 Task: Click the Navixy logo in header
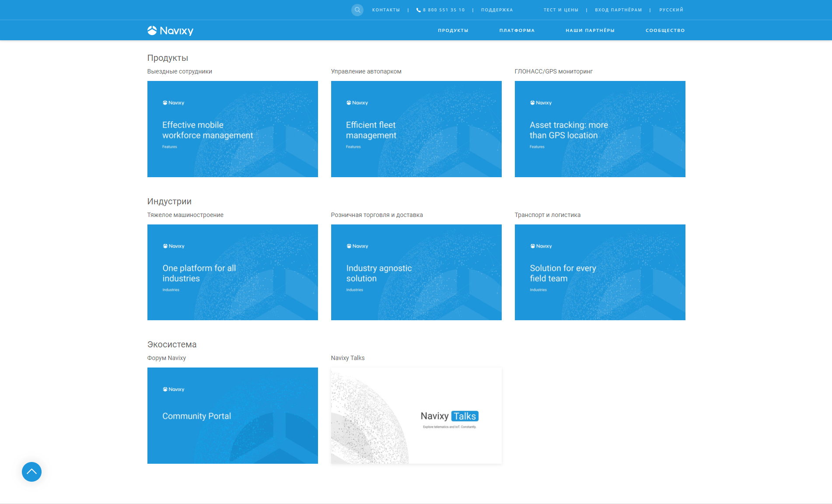click(170, 30)
